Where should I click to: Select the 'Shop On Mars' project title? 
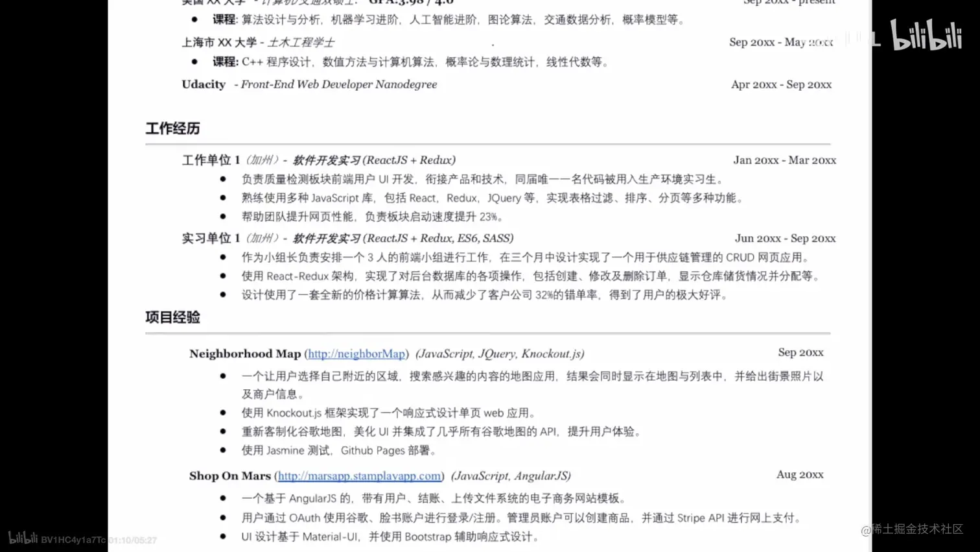pyautogui.click(x=230, y=475)
